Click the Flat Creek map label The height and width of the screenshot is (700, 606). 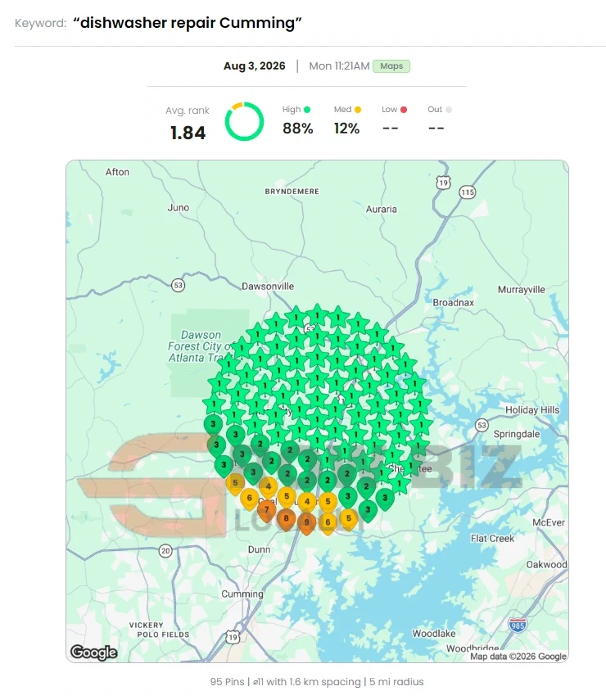(492, 539)
